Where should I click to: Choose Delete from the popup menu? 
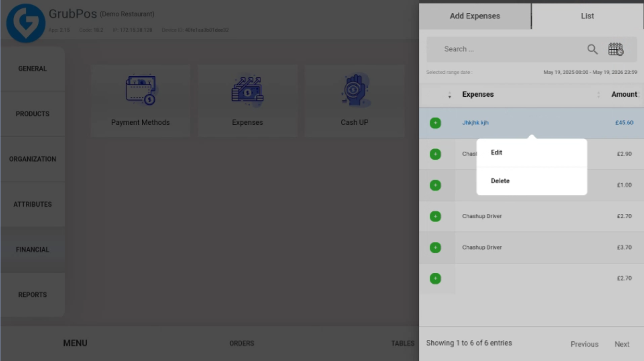[x=532, y=181]
